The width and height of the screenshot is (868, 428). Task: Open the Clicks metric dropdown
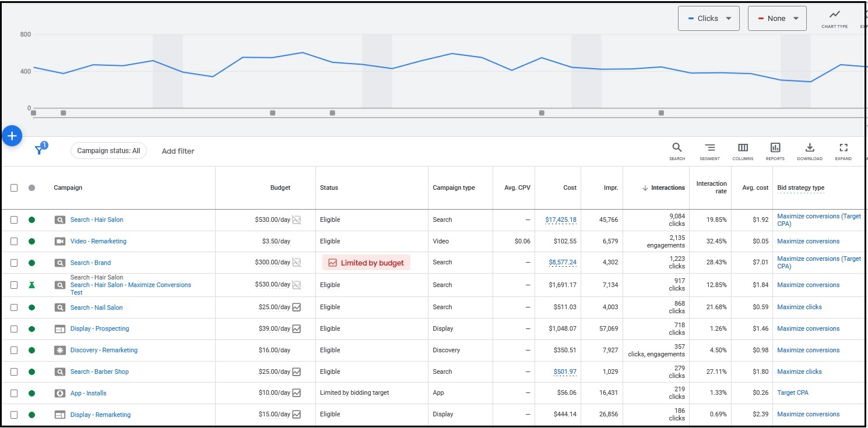coord(708,19)
